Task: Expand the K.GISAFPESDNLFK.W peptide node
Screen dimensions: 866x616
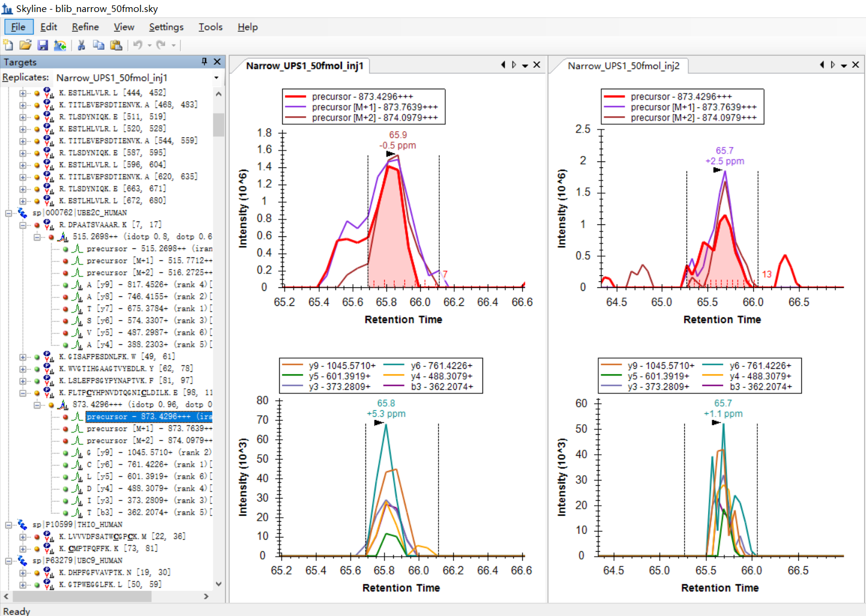Action: click(23, 357)
